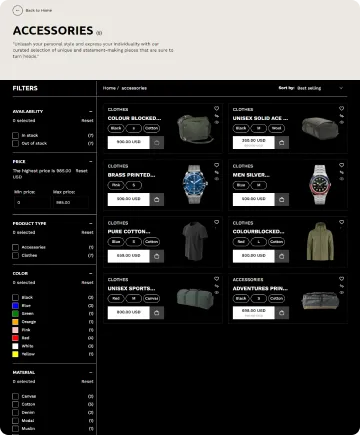Quick view eye on Adventures Prin card

point(341,293)
